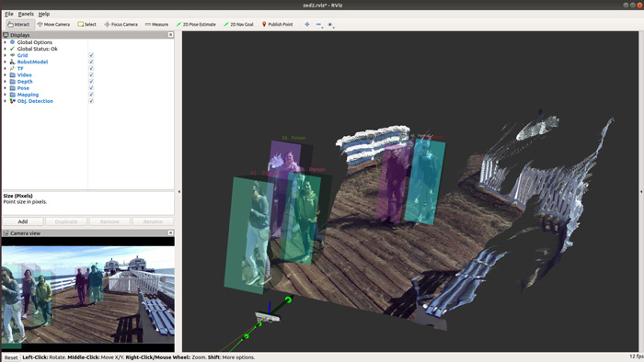
Task: Activate the Move Camera tool
Action: pos(53,24)
